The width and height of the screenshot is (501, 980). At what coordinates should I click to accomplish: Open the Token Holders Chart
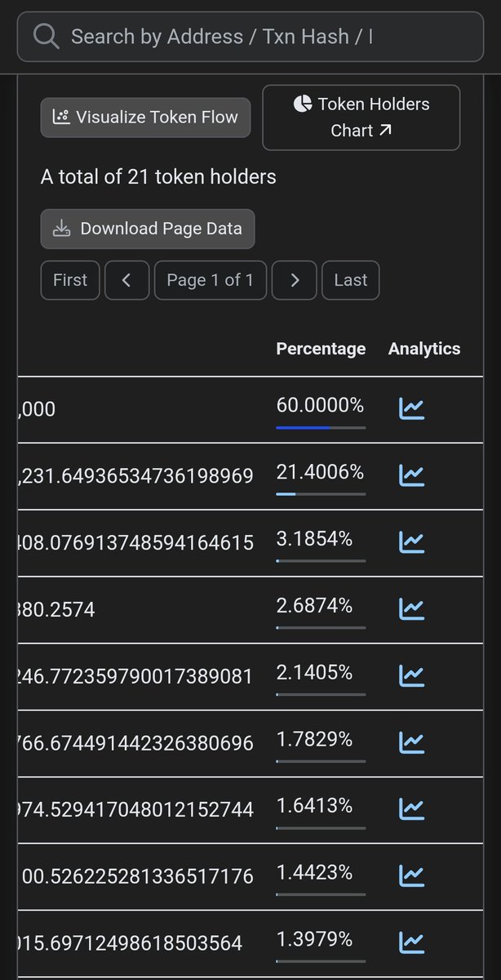pos(361,118)
